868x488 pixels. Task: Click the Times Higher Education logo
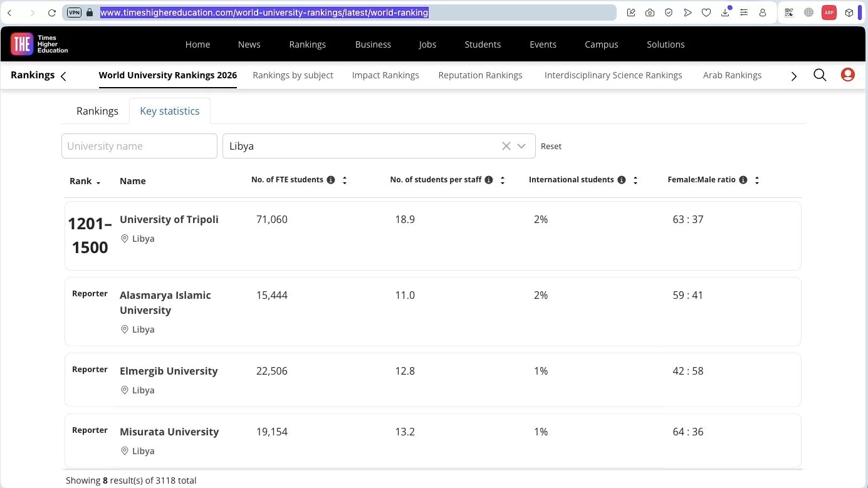[39, 44]
